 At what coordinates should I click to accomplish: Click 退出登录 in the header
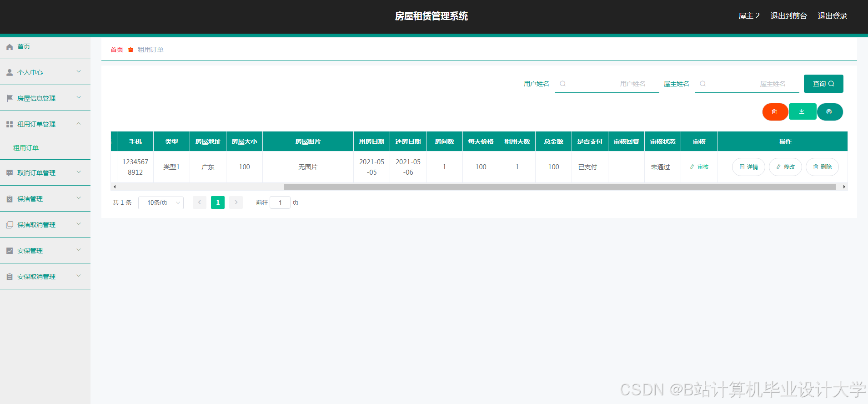coord(833,16)
